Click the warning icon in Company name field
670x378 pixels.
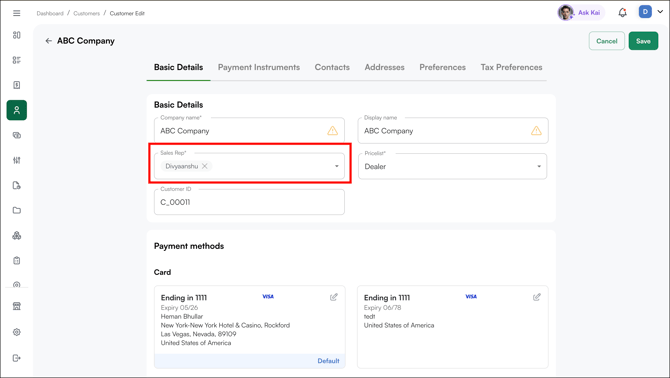pyautogui.click(x=332, y=131)
